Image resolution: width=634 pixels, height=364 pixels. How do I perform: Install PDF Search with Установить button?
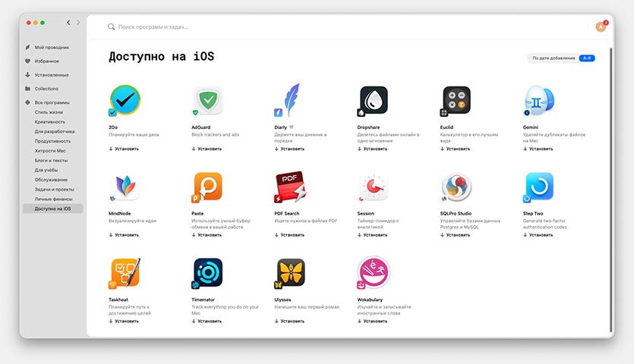(289, 235)
